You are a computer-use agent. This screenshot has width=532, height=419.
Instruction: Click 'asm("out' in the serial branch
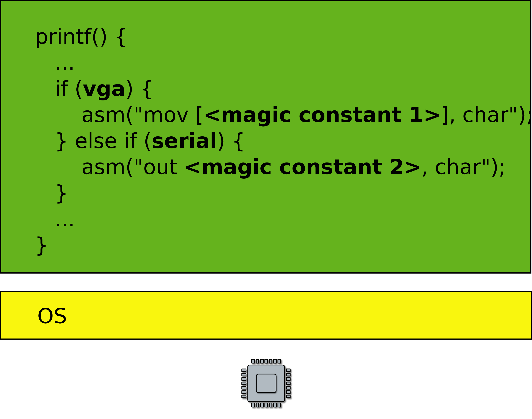[x=129, y=167]
